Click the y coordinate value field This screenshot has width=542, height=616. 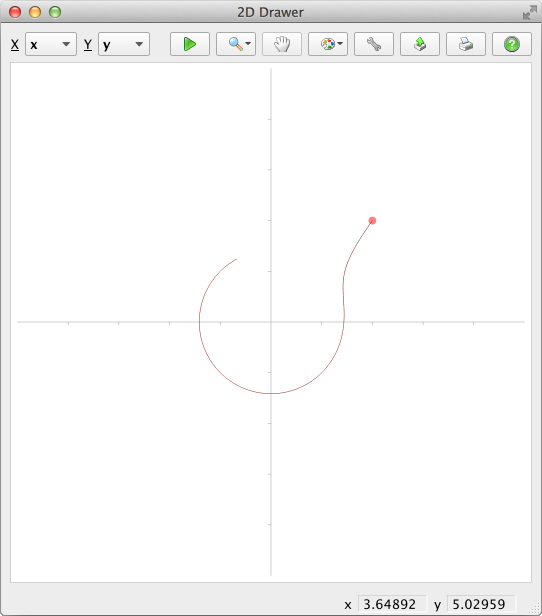click(481, 604)
